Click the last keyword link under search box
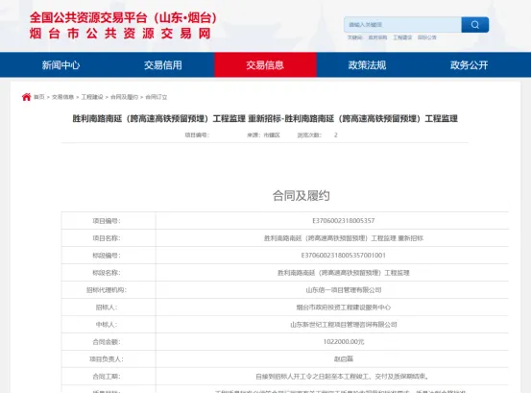 coord(426,37)
